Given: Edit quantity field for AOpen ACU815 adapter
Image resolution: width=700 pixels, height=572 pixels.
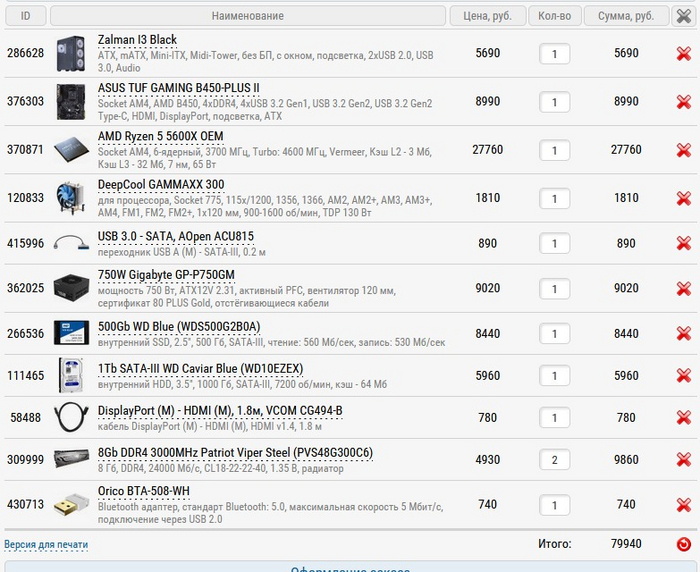Looking at the screenshot, I should 554,244.
